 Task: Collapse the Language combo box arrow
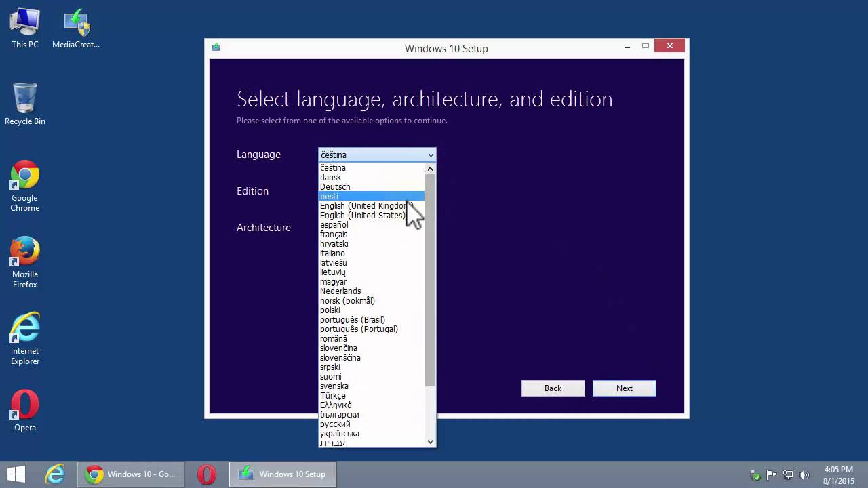(x=430, y=155)
